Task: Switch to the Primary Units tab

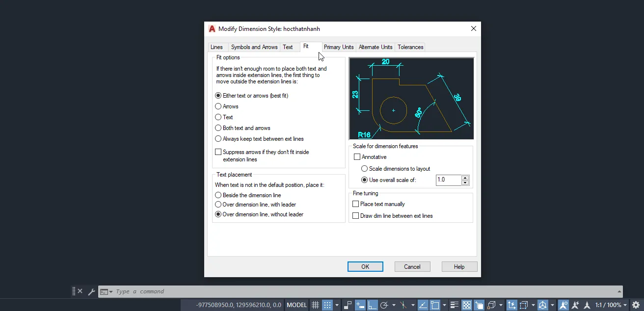Action: coord(339,47)
